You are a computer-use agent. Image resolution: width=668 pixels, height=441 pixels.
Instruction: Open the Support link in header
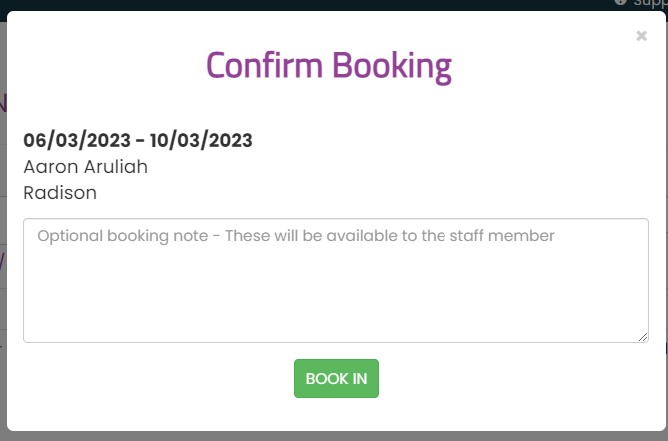click(x=650, y=3)
